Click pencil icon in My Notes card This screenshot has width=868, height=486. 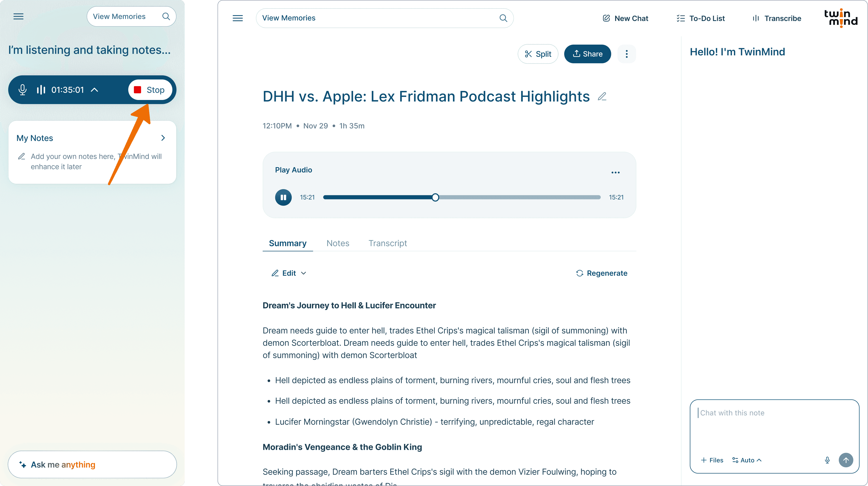[22, 156]
